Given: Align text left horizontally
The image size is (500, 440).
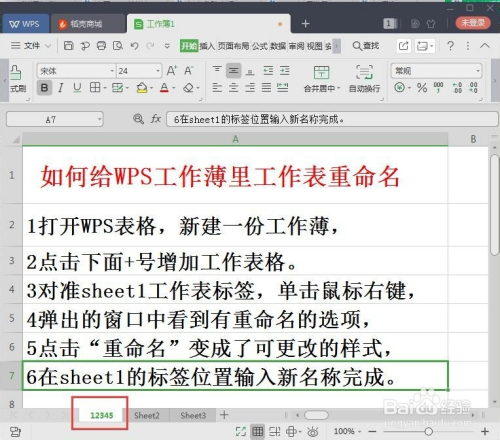Looking at the screenshot, I should 217,88.
